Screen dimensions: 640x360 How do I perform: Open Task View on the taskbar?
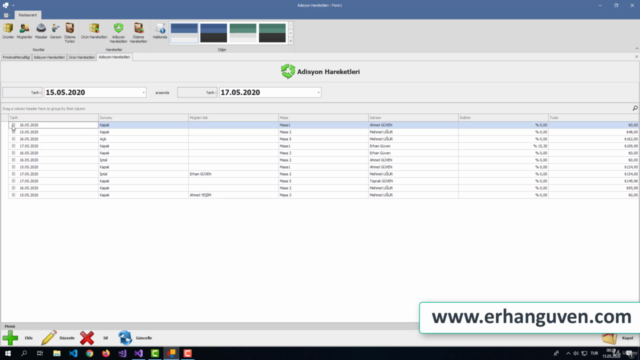tap(40, 353)
